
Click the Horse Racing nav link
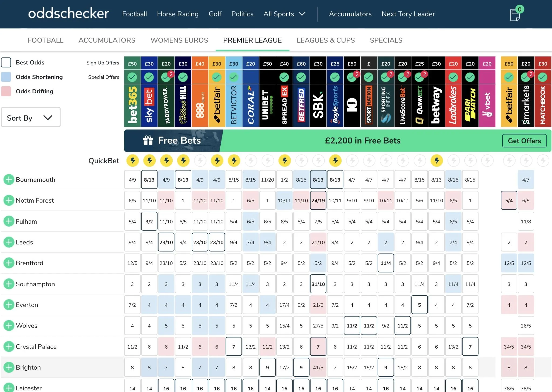(178, 14)
